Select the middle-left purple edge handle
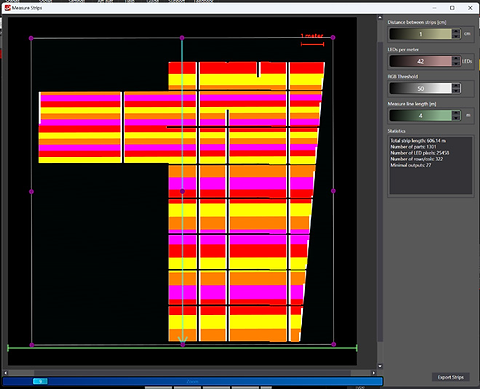 click(x=31, y=192)
